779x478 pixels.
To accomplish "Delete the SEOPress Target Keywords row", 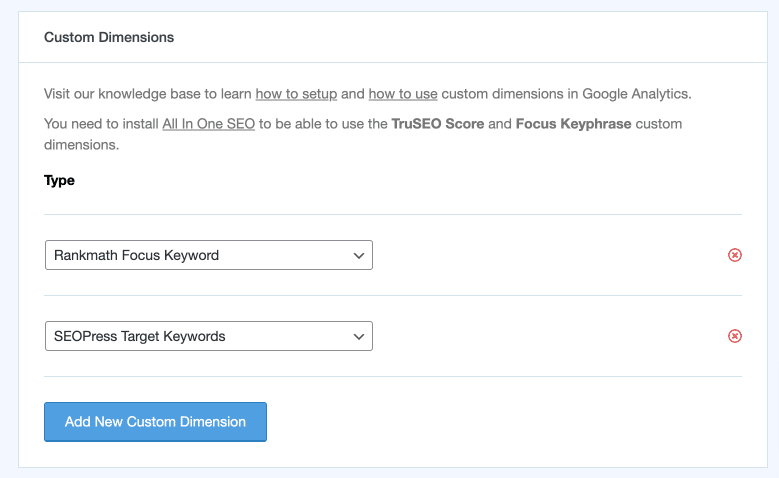I will [x=734, y=336].
